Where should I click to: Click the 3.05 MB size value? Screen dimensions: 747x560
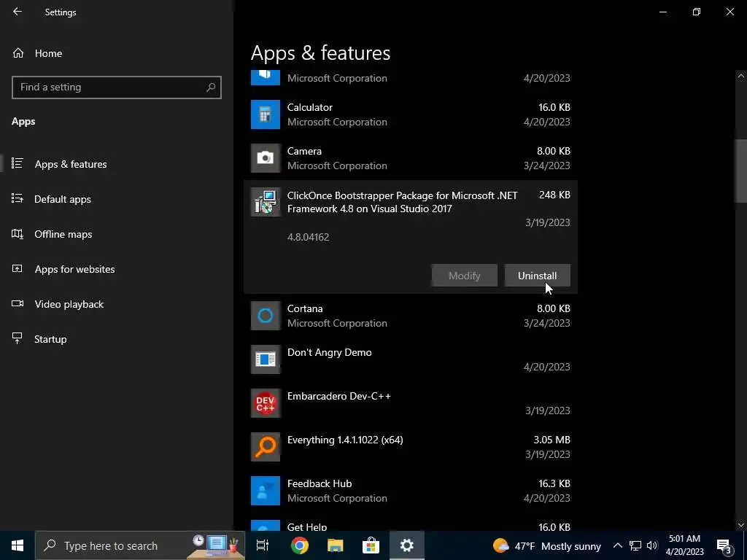click(x=551, y=440)
